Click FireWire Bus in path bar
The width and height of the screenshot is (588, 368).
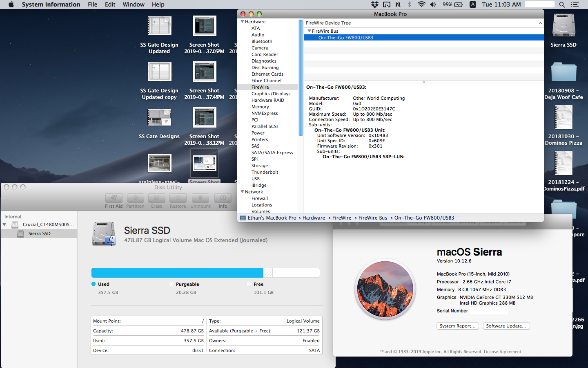coord(373,218)
